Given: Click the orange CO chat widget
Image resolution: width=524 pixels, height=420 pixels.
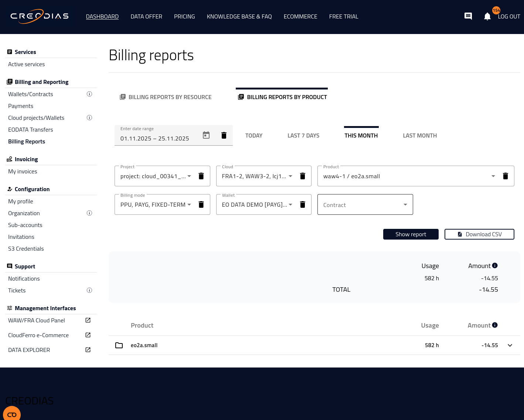Looking at the screenshot, I should 12,414.
